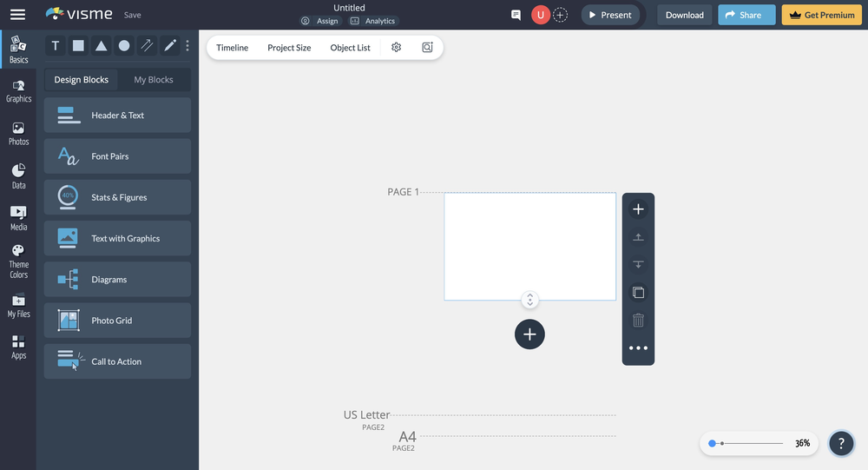The width and height of the screenshot is (868, 470).
Task: Click the Visme logo
Action: click(x=79, y=14)
